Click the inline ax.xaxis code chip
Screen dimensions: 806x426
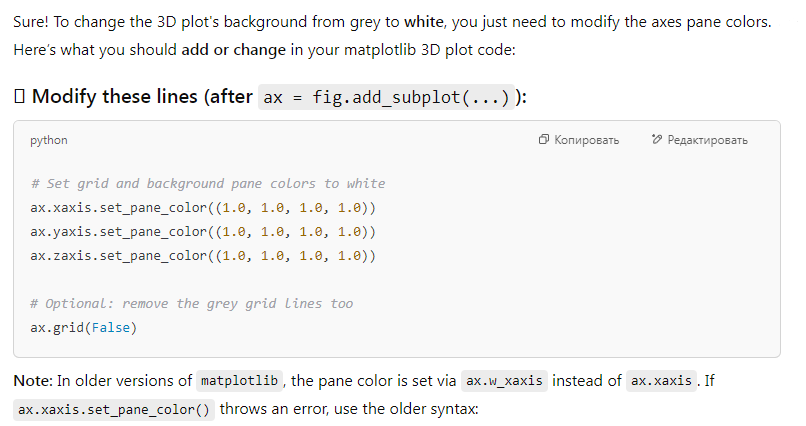661,381
